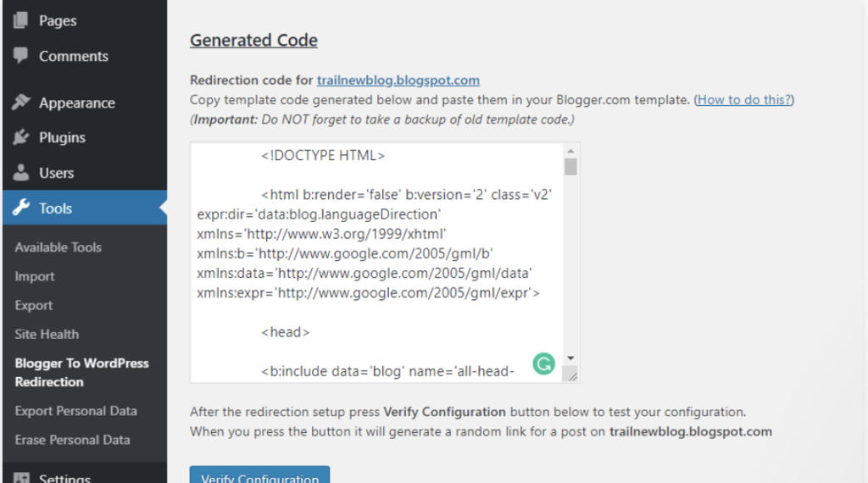Image resolution: width=868 pixels, height=483 pixels.
Task: Click the Comments speech bubble icon
Action: click(x=20, y=56)
